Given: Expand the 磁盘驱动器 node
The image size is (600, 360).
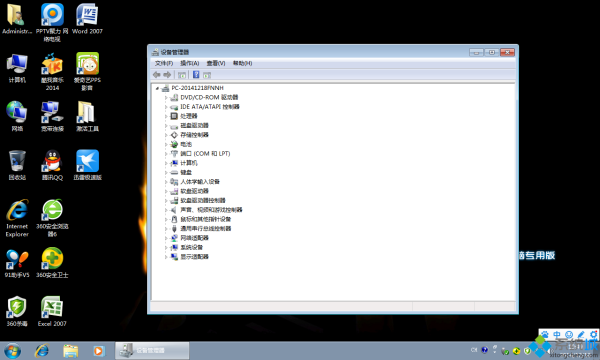Looking at the screenshot, I should [x=166, y=126].
